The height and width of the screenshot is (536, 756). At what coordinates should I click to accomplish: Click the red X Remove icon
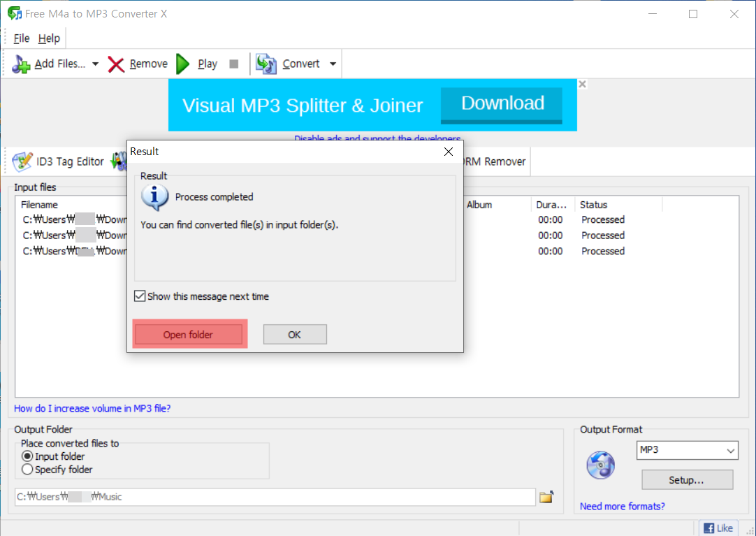point(116,64)
